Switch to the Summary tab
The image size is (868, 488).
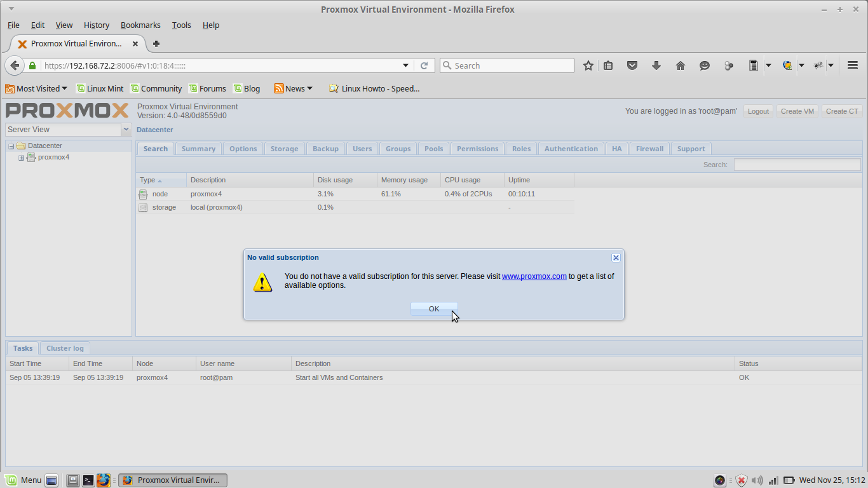pyautogui.click(x=198, y=149)
